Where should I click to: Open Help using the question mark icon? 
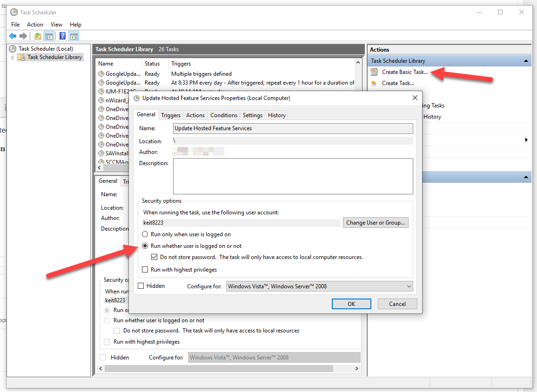point(62,36)
